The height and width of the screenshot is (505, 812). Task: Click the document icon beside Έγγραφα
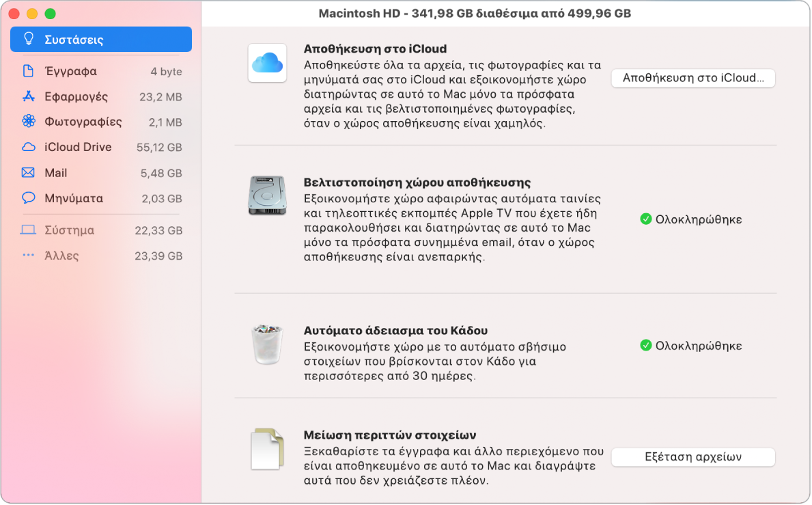coord(28,71)
